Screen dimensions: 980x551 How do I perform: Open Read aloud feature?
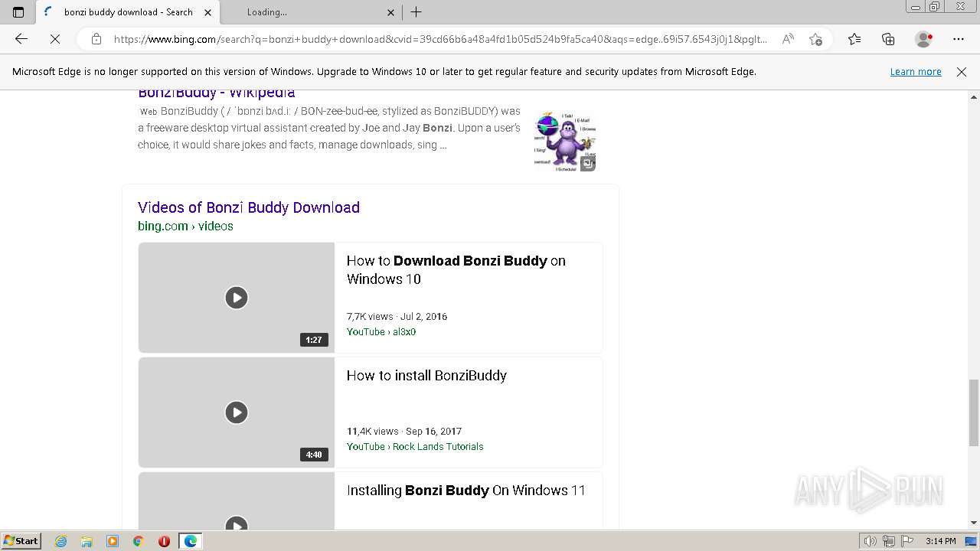tap(788, 39)
